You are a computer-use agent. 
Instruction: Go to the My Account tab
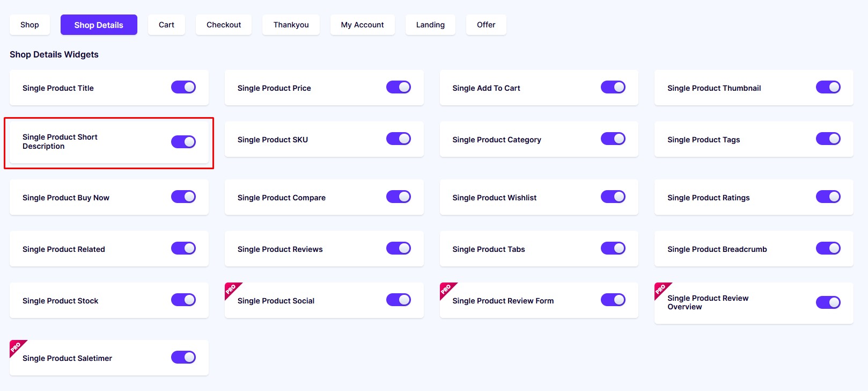click(363, 25)
